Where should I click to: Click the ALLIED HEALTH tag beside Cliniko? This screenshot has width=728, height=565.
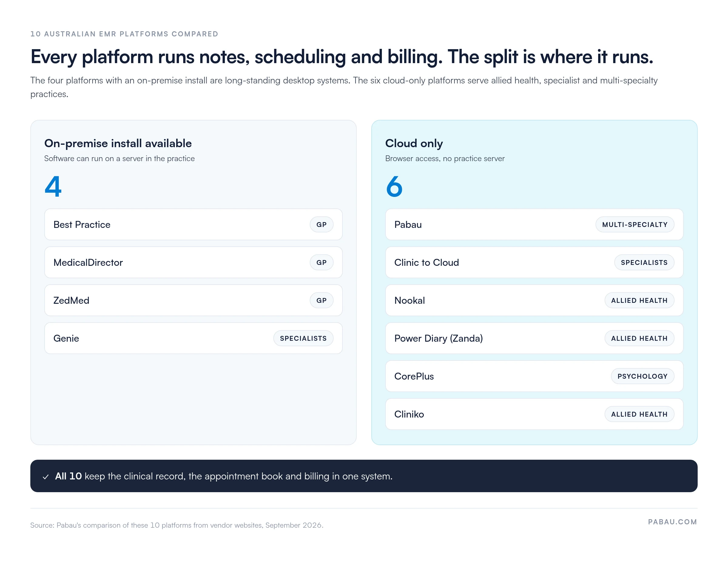[639, 414]
